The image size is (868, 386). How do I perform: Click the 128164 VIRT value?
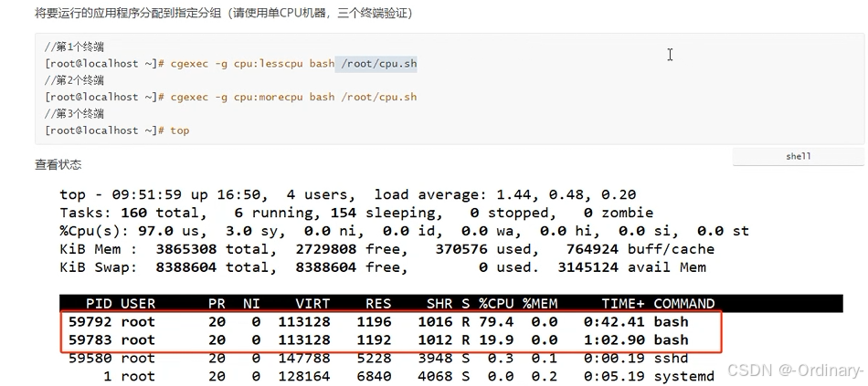[x=304, y=377]
